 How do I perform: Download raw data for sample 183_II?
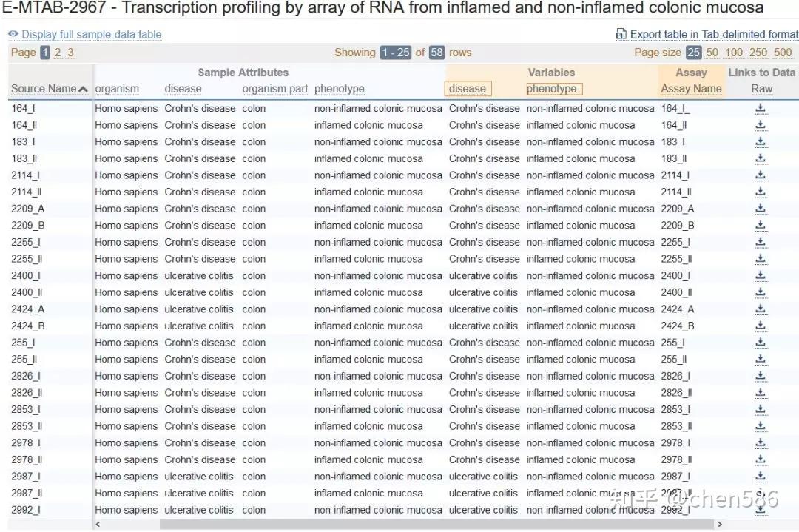pyautogui.click(x=761, y=159)
